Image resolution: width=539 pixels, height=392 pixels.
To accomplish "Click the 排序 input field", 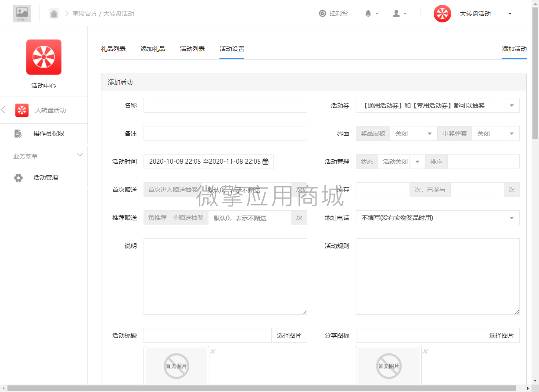I will (483, 162).
